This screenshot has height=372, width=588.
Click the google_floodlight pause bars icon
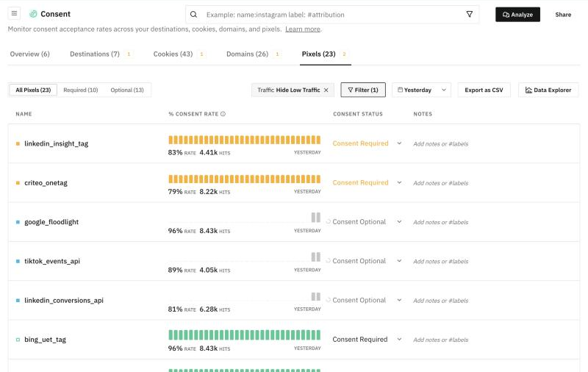[x=316, y=218]
